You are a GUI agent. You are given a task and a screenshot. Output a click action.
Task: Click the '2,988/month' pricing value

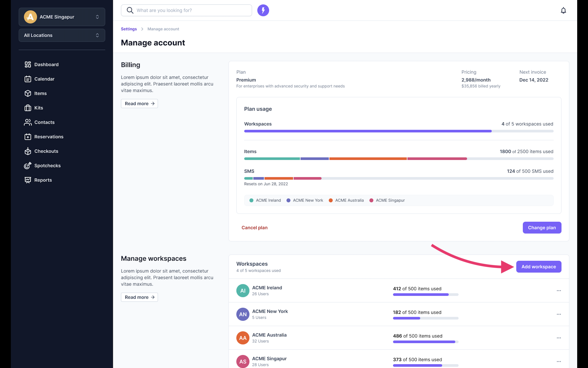pyautogui.click(x=476, y=80)
